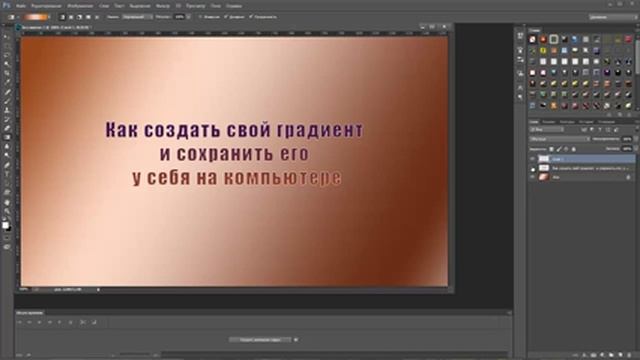This screenshot has width=640, height=360.
Task: Toggle the Дизеринг checkbox
Action: 226,17
